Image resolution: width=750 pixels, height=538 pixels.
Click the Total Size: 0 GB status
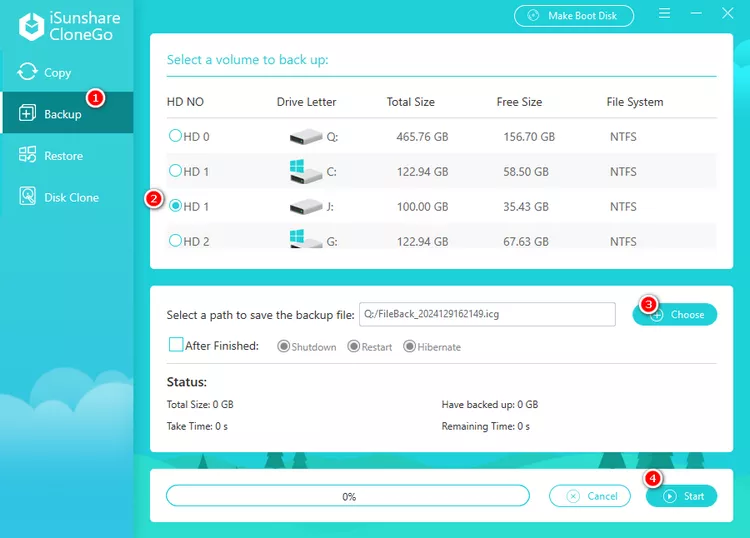pyautogui.click(x=200, y=405)
